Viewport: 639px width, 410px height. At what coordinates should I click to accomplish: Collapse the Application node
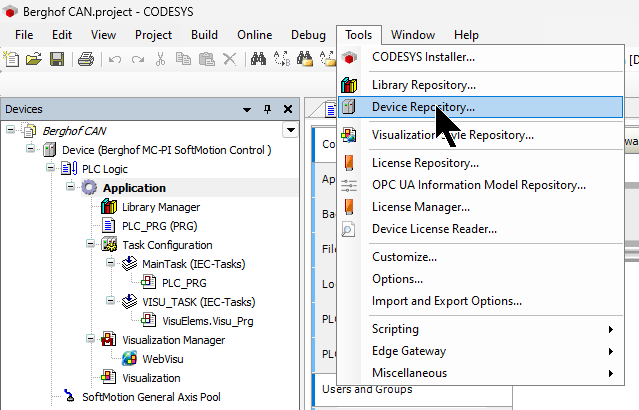click(71, 186)
